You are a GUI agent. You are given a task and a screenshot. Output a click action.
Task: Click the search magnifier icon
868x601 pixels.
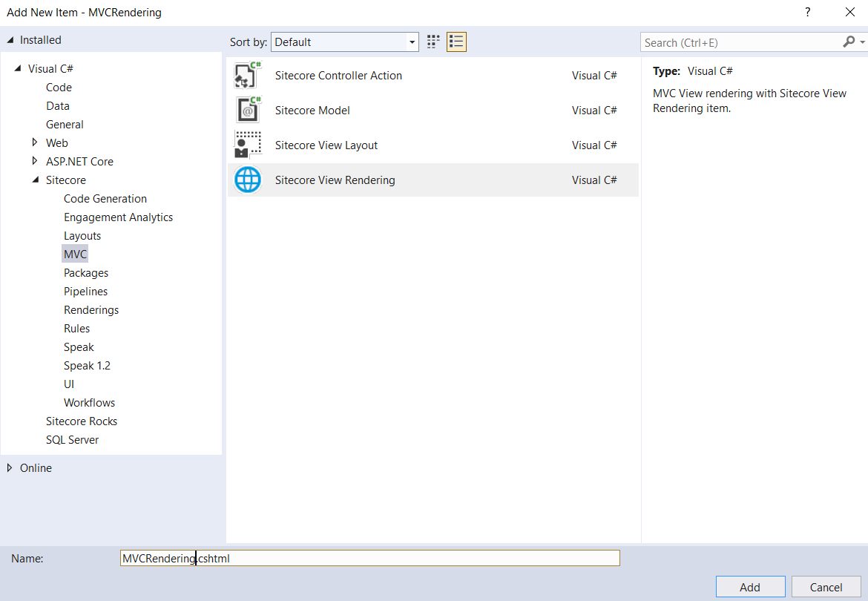click(849, 42)
